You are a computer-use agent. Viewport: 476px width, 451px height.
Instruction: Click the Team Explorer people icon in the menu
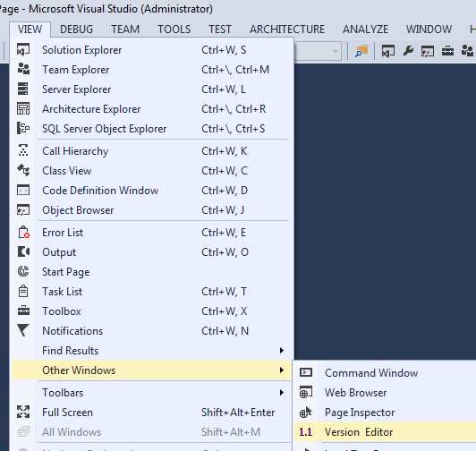point(23,69)
